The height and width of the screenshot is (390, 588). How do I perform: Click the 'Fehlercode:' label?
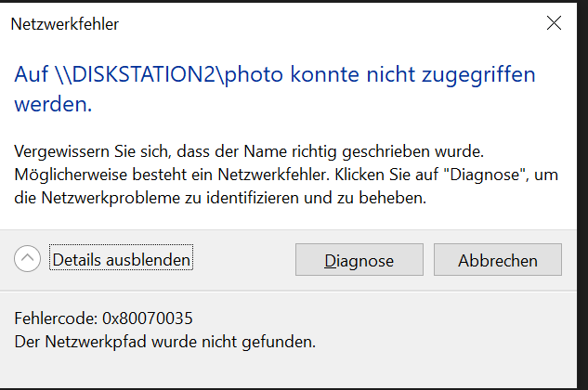pyautogui.click(x=56, y=318)
